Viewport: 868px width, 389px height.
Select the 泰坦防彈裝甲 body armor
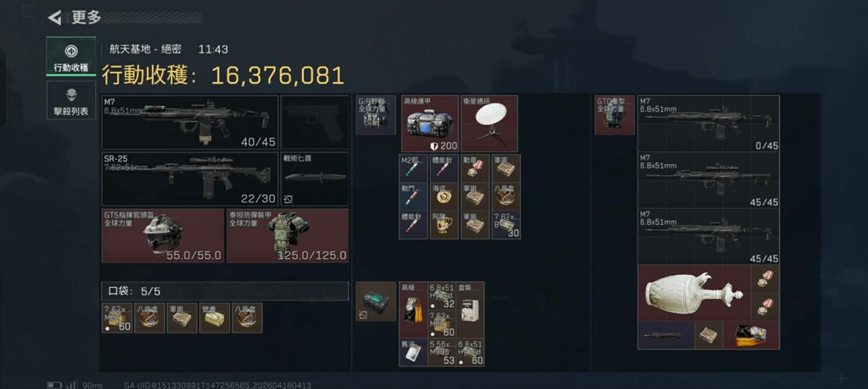288,236
